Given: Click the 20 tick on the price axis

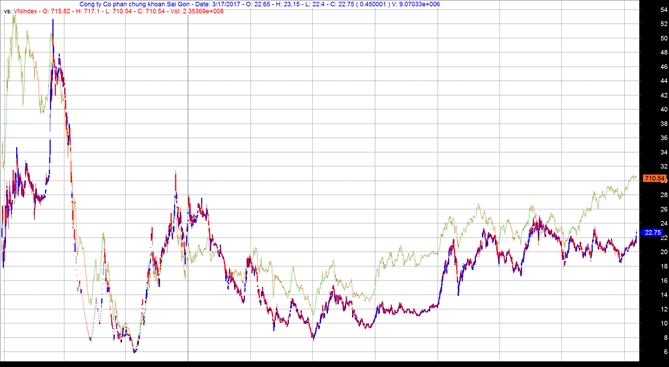Looking at the screenshot, I should point(664,252).
